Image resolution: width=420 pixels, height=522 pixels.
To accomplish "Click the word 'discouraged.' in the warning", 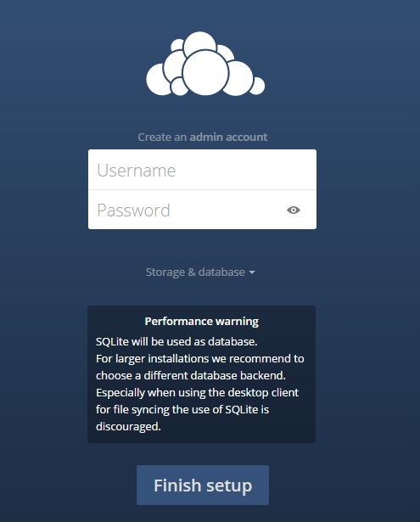I will [128, 426].
